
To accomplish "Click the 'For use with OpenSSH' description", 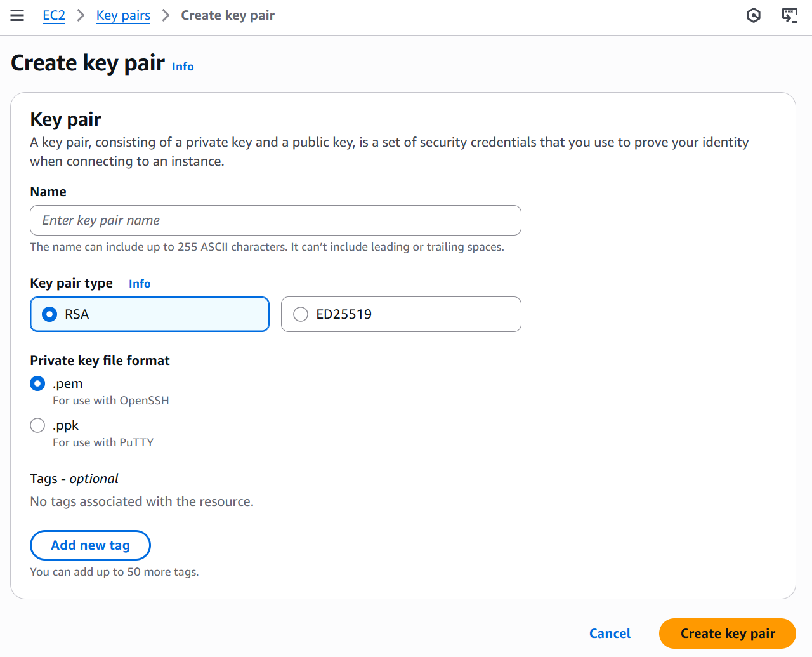I will 111,401.
